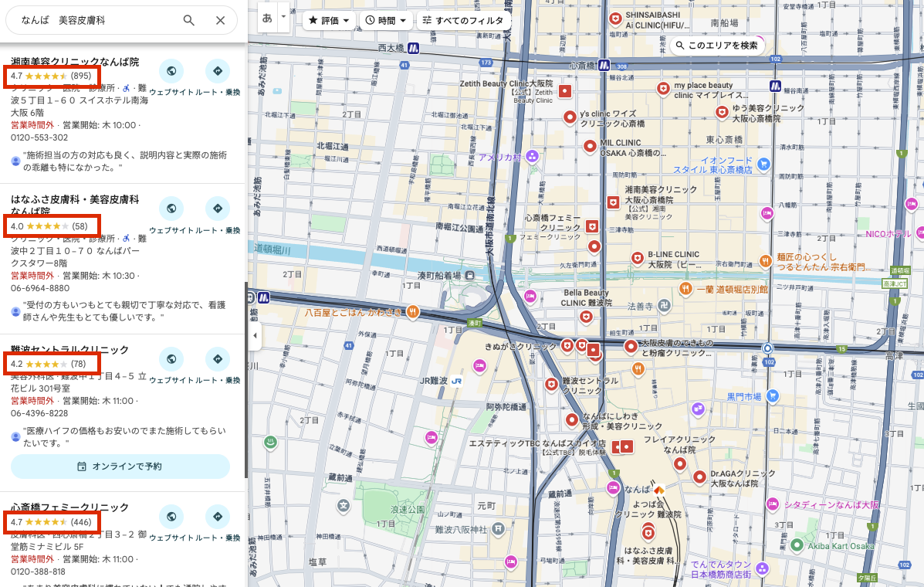Click イオンフードスタイル shopping cart icon
This screenshot has height=587, width=924.
pyautogui.click(x=763, y=165)
